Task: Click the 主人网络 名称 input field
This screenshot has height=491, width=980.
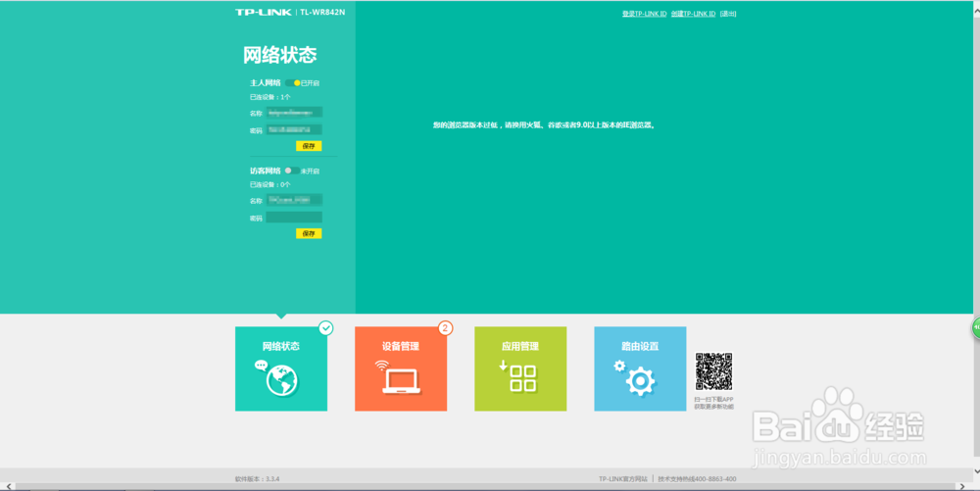Action: pyautogui.click(x=294, y=113)
